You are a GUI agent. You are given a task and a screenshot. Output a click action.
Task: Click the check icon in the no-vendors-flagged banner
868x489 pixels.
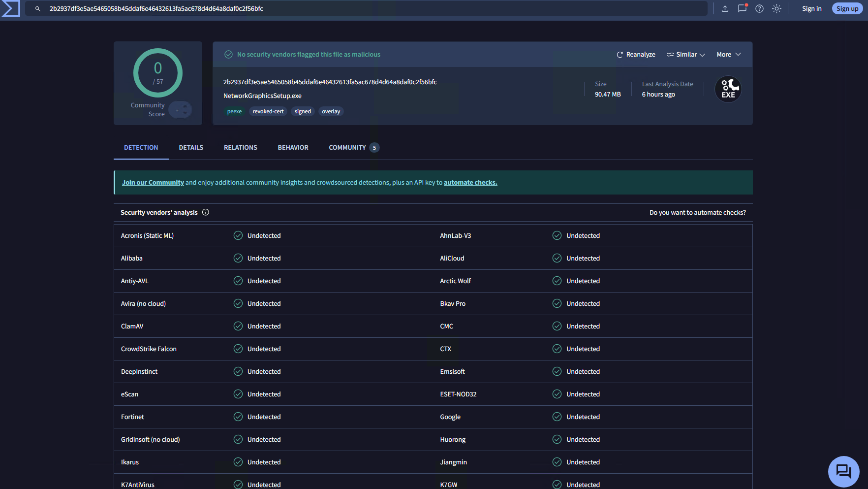point(228,54)
